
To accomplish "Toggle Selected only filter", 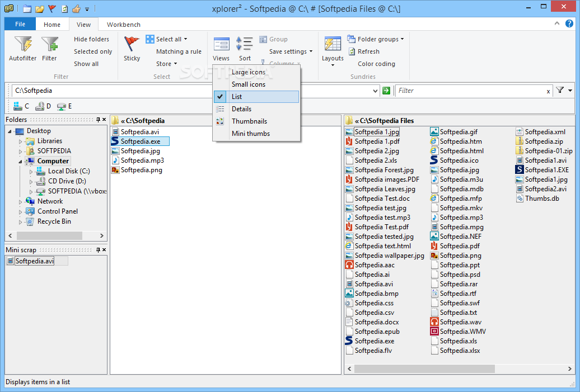I will pyautogui.click(x=93, y=51).
